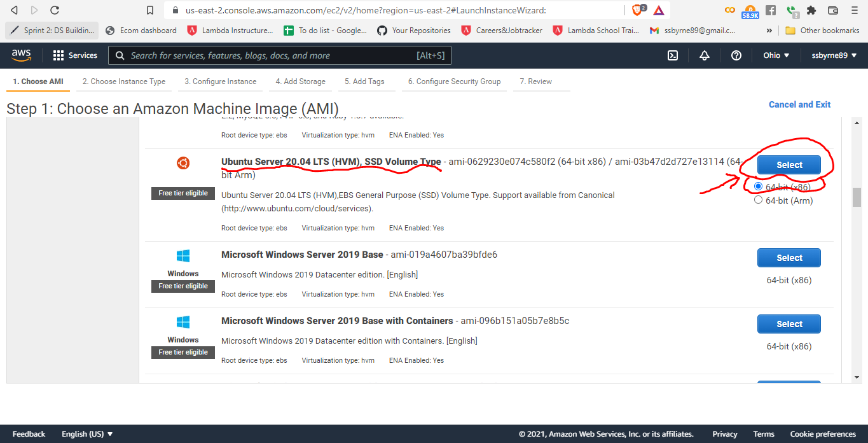Open Sprint 2: DS Building bookmark
This screenshot has width=868, height=443.
tap(52, 31)
